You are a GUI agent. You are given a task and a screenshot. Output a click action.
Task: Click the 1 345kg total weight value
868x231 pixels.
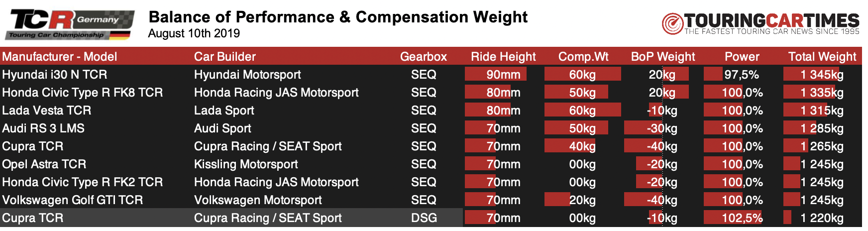(x=822, y=75)
